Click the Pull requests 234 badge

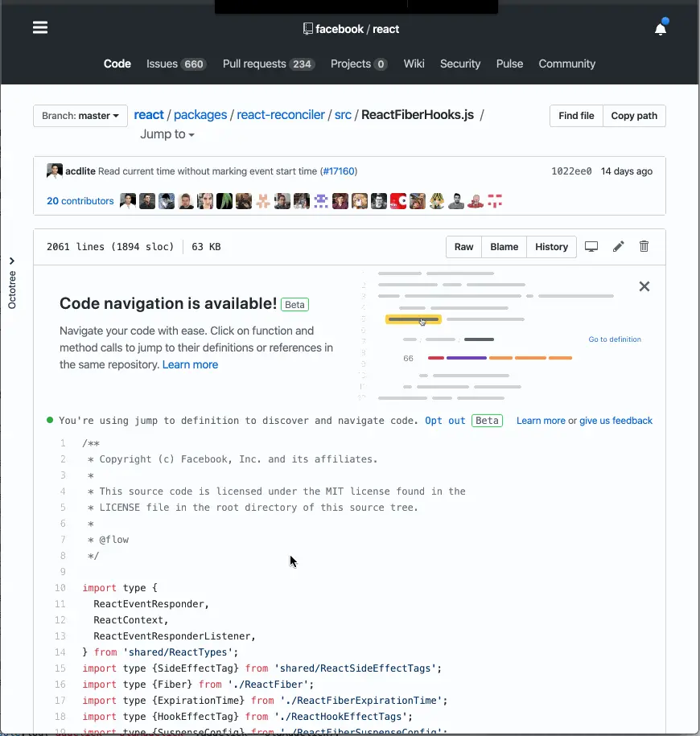(302, 64)
